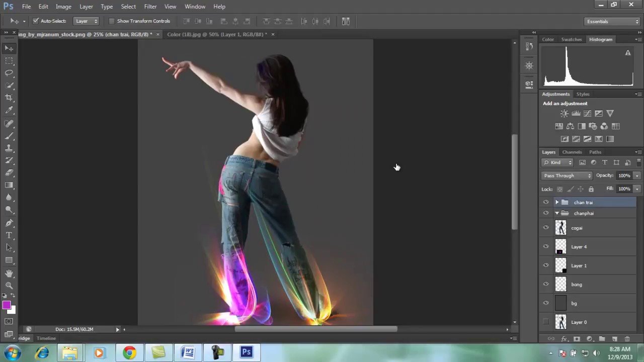Add a Levels adjustment from Adjustments panel
The height and width of the screenshot is (362, 644).
(576, 113)
